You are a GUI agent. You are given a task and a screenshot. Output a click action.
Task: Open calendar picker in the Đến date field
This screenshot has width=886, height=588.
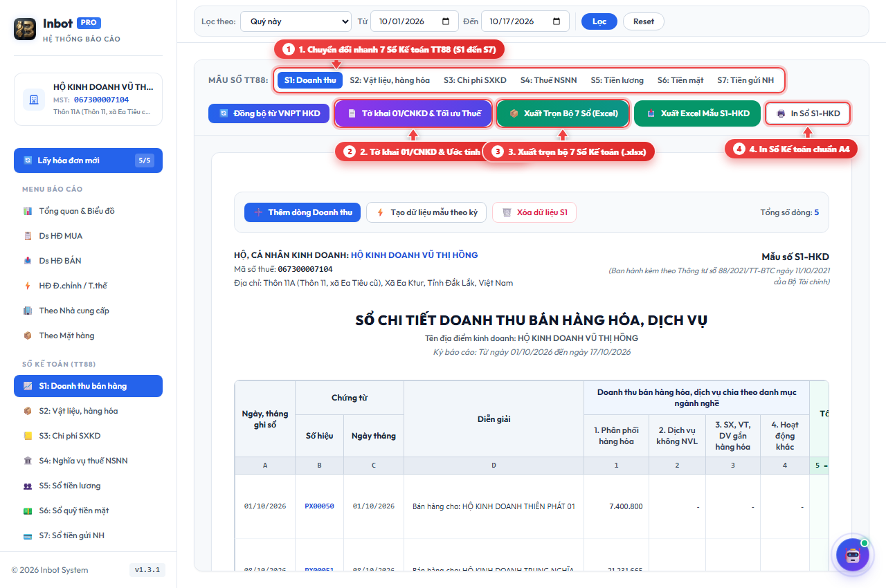point(556,21)
